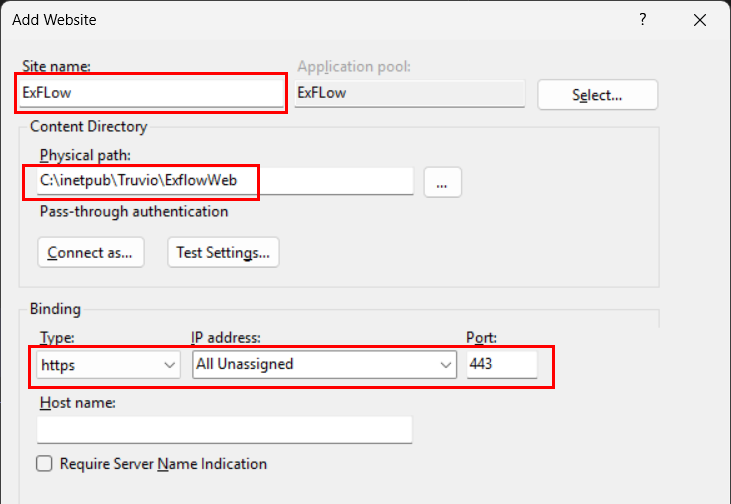The width and height of the screenshot is (731, 504).
Task: Click the Physical path input field
Action: tap(225, 181)
